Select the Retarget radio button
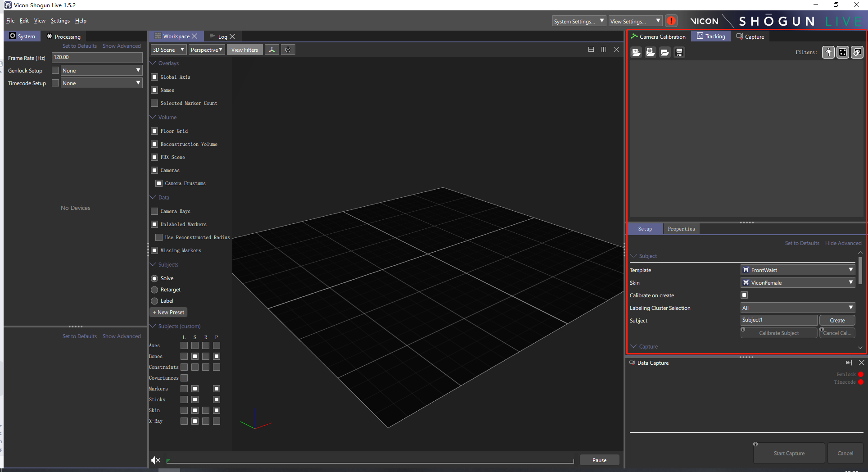The width and height of the screenshot is (868, 472). pyautogui.click(x=154, y=290)
